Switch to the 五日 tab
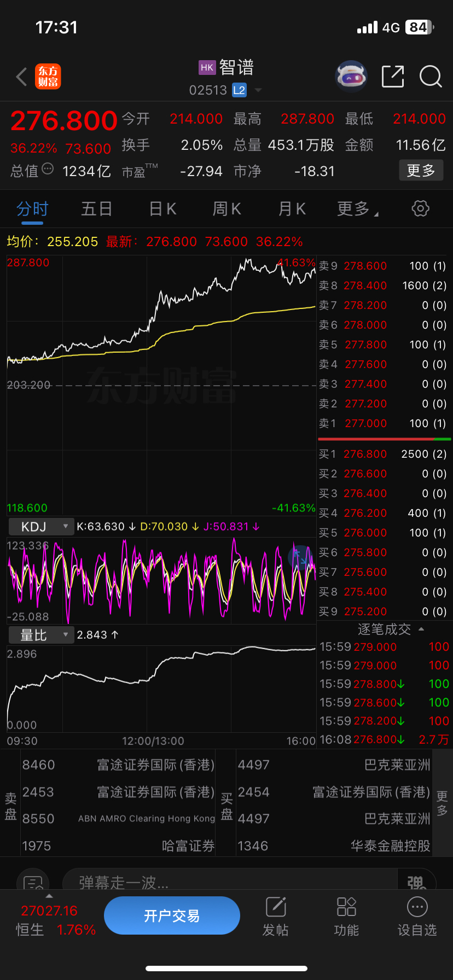 [97, 209]
